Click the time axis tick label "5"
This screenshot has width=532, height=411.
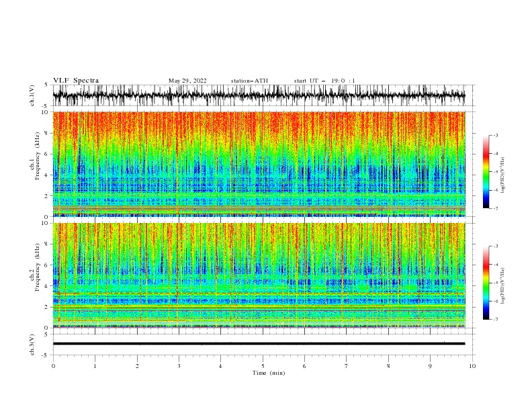263,366
